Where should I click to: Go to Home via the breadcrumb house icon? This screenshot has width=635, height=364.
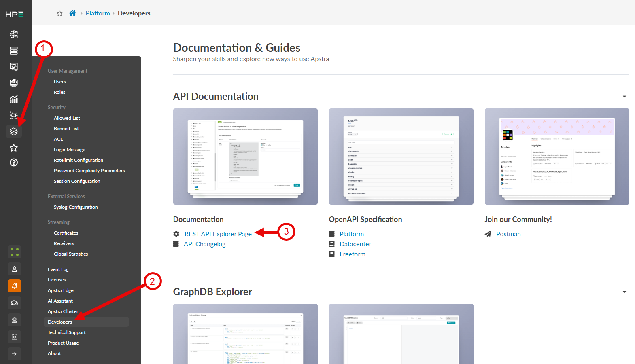point(72,13)
